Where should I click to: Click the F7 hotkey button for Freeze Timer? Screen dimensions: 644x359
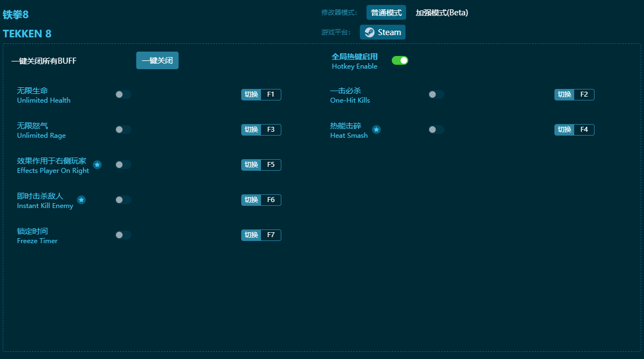tap(270, 235)
